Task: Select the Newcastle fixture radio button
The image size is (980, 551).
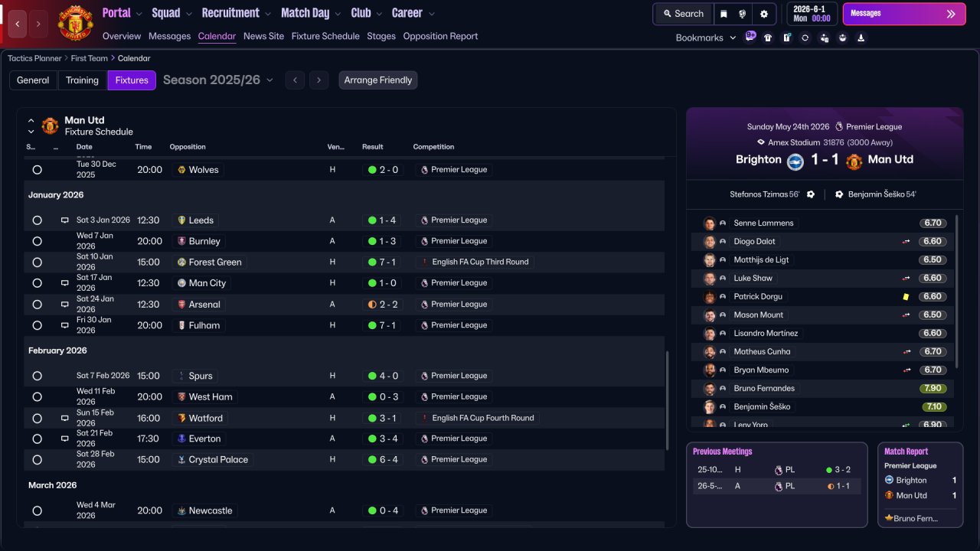Action: click(37, 510)
